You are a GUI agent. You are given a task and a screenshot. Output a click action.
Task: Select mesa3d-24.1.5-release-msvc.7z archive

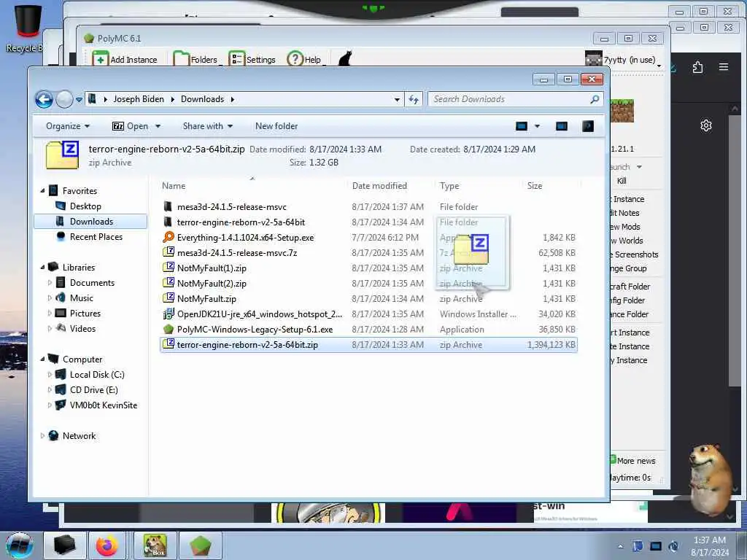click(237, 253)
